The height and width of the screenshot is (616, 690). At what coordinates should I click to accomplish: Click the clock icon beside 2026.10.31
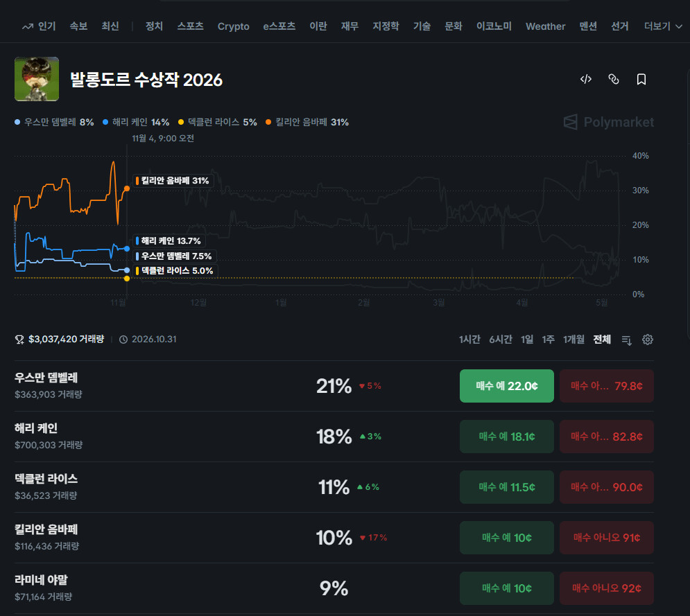click(x=123, y=340)
